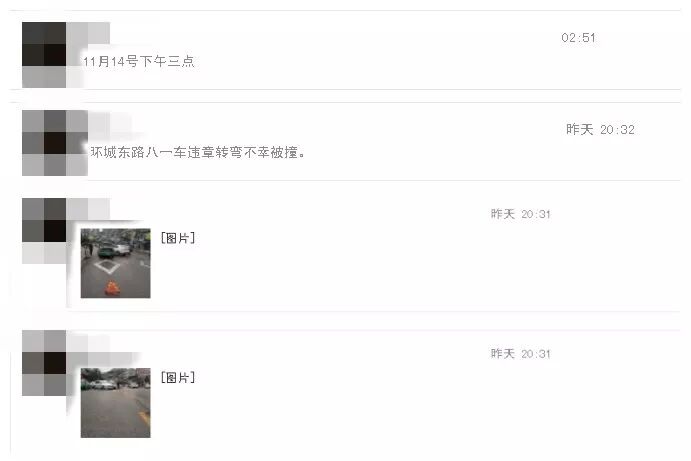The height and width of the screenshot is (461, 691).
Task: Click the blurred sender name above 环城东路 message
Action: pos(110,122)
